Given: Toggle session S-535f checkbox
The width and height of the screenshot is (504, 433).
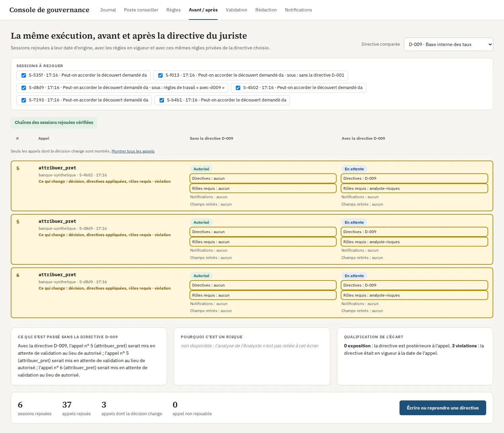Looking at the screenshot, I should tap(24, 75).
